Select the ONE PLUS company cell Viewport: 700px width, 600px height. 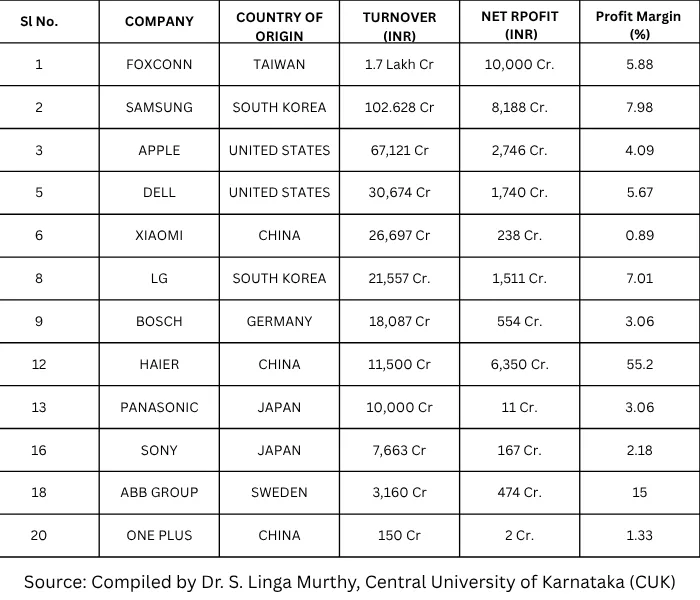(x=159, y=535)
